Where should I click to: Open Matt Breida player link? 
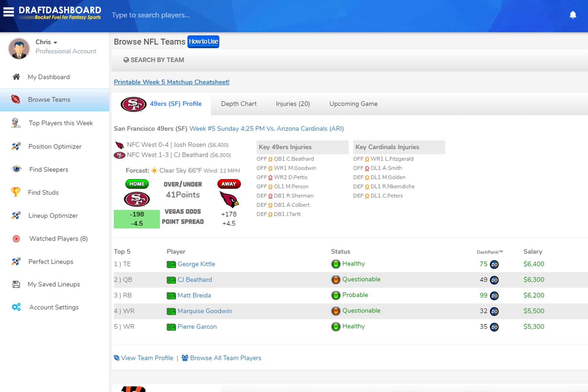point(194,295)
